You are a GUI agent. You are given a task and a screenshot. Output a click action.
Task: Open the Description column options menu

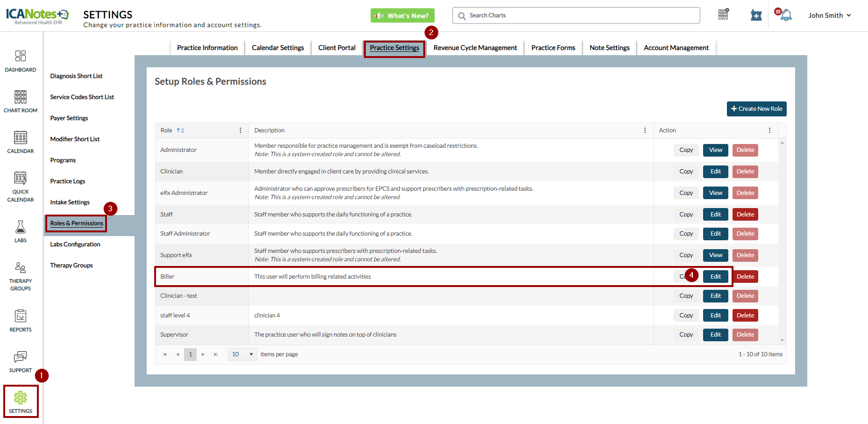[x=645, y=130]
